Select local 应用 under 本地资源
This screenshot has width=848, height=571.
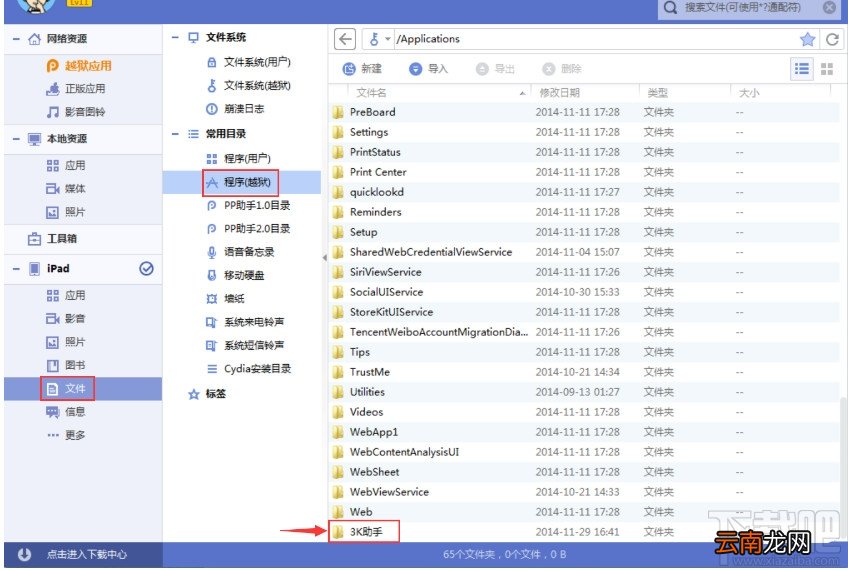coord(66,165)
